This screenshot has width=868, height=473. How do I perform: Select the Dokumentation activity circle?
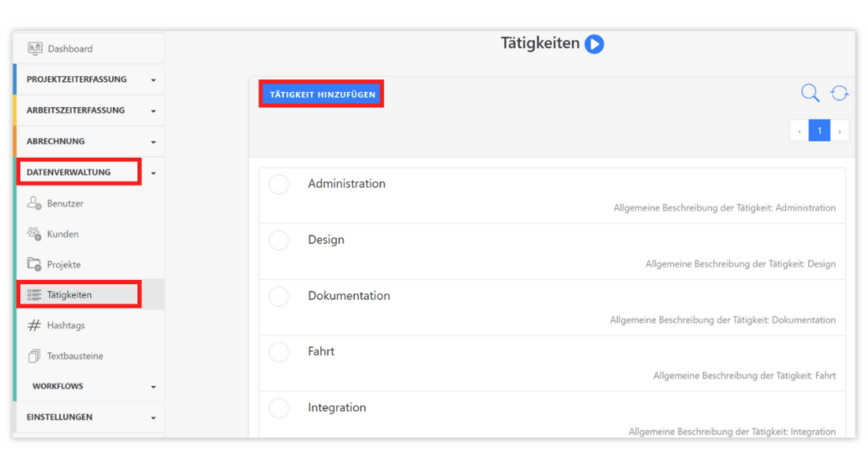coord(279,297)
